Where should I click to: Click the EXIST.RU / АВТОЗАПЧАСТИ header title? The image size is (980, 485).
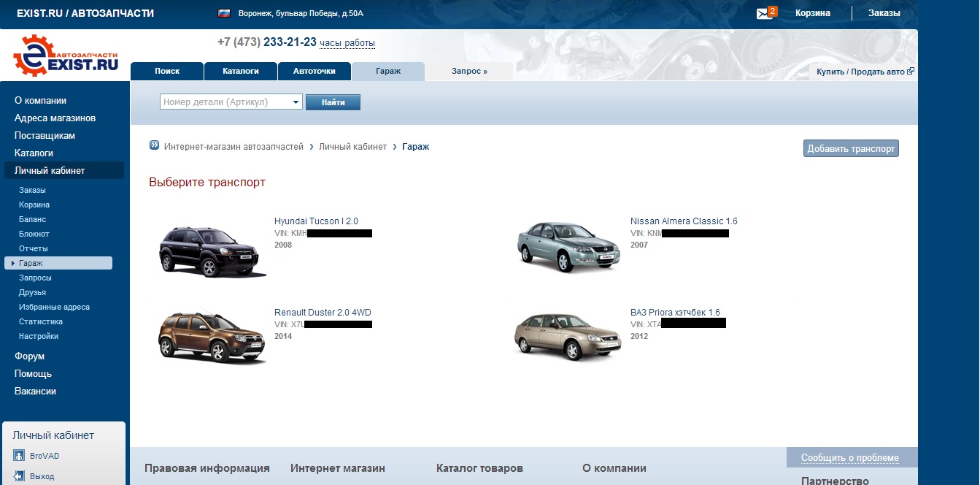[85, 13]
